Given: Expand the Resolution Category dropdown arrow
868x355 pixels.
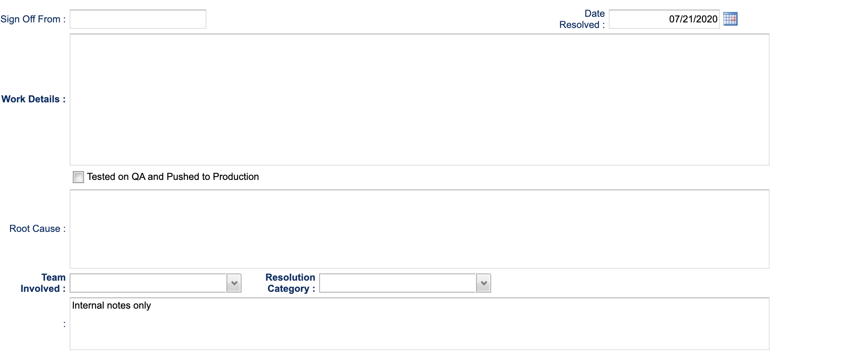Looking at the screenshot, I should 484,283.
